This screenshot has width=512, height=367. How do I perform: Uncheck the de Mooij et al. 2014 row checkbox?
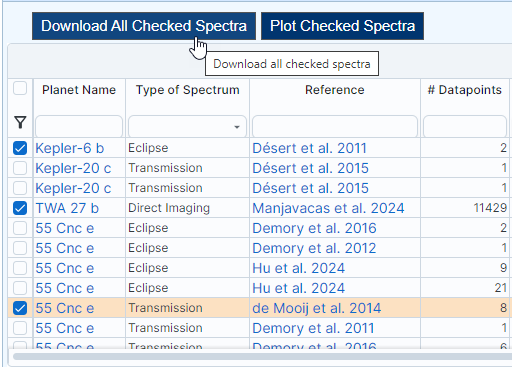[x=20, y=308]
